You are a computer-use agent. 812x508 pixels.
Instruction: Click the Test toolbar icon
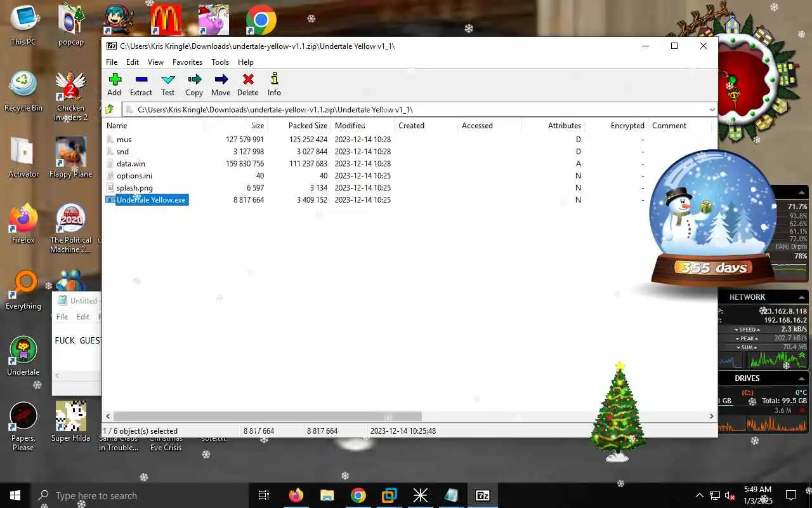(167, 84)
